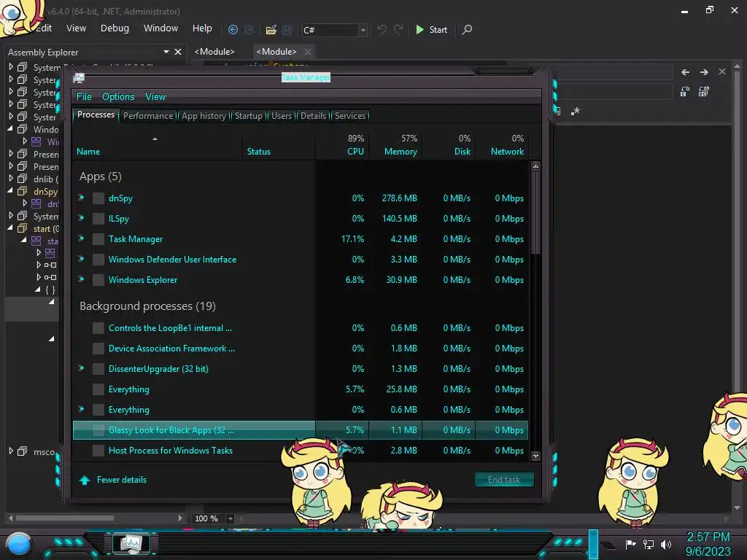Screen dimensions: 747x560
Task: Open Task Manager Options menu
Action: click(118, 97)
